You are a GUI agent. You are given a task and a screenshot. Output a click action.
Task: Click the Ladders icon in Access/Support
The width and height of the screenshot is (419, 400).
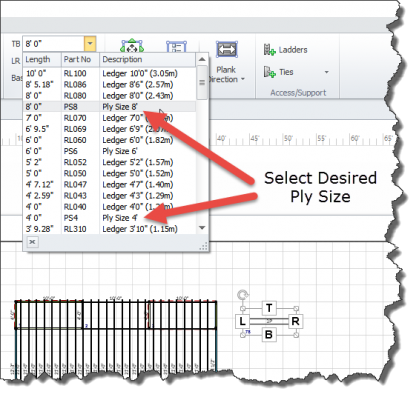269,50
